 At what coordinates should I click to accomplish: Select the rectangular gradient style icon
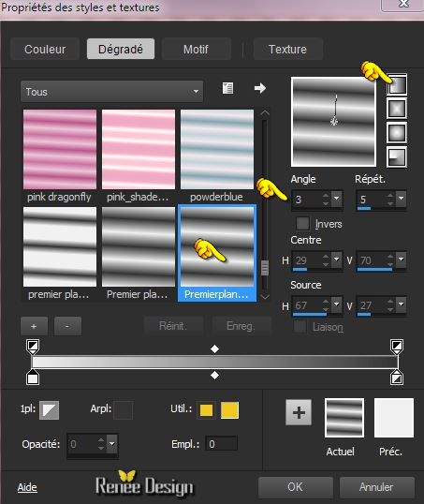tap(397, 109)
